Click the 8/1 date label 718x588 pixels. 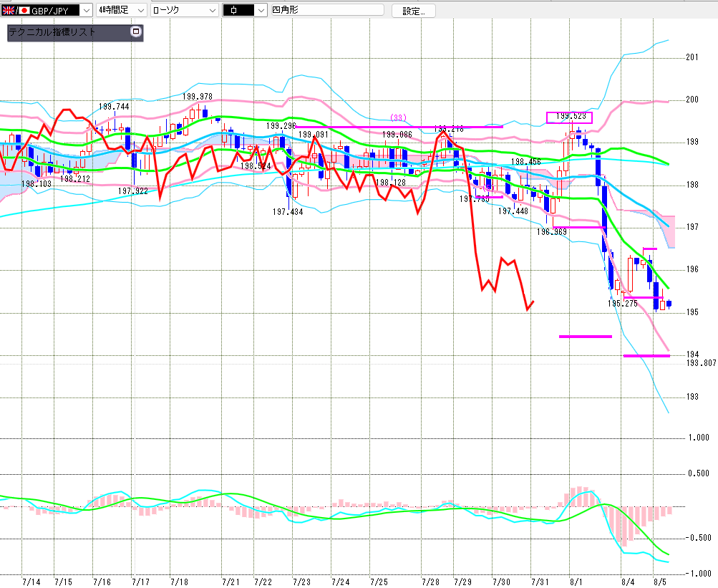click(x=576, y=582)
